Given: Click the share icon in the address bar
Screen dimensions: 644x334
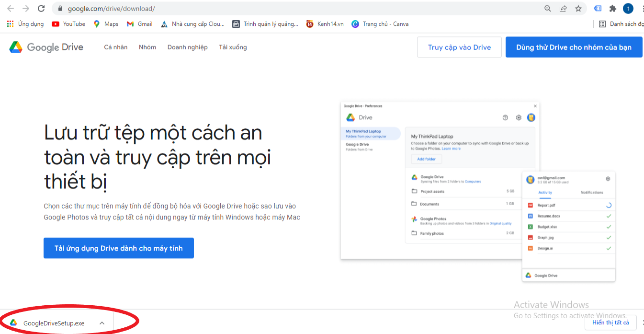Looking at the screenshot, I should click(562, 8).
